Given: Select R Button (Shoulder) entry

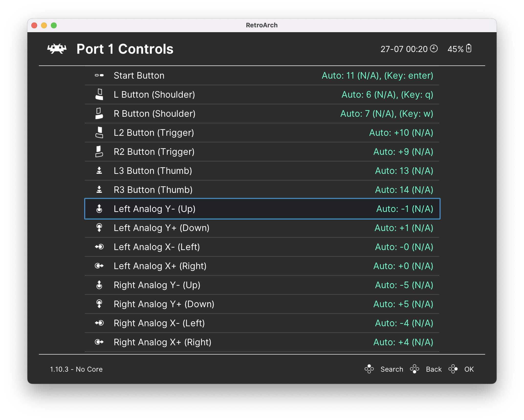Looking at the screenshot, I should click(262, 114).
